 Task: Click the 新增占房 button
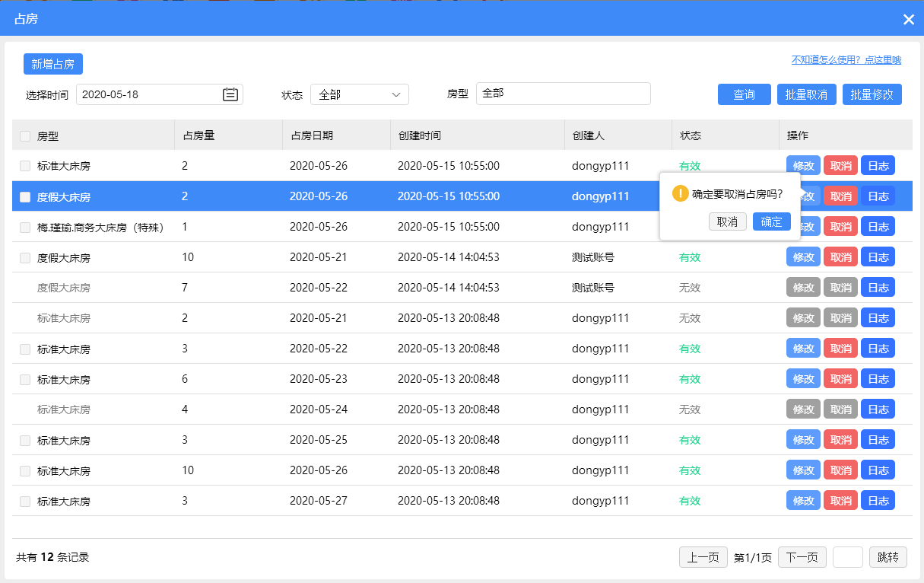click(x=53, y=64)
